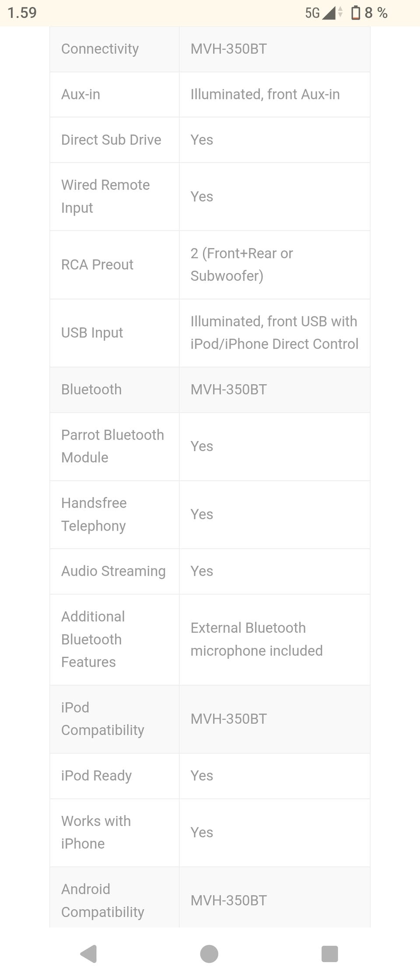Tap the Android back navigation button
The image size is (420, 980).
click(89, 953)
